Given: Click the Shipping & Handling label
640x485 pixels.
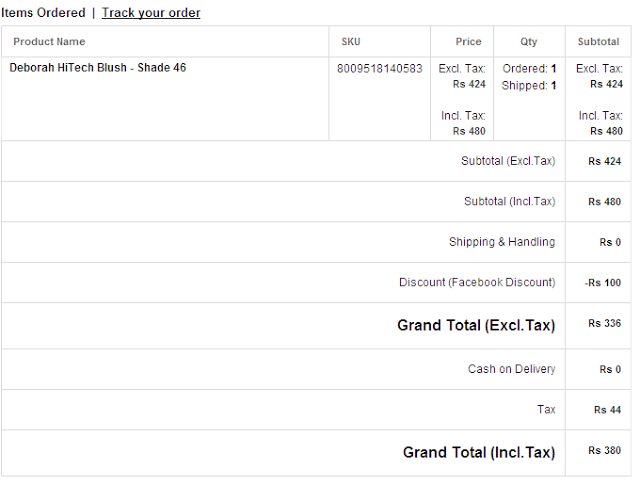Looking at the screenshot, I should coord(502,242).
